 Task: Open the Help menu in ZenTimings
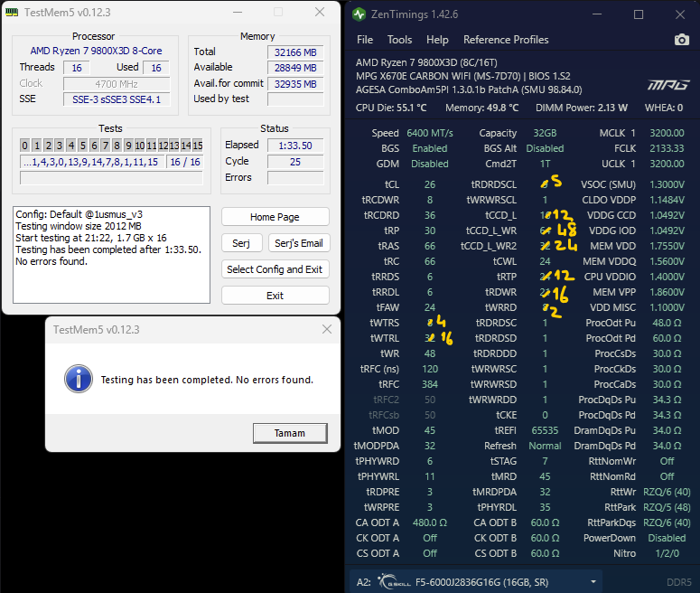pyautogui.click(x=437, y=40)
